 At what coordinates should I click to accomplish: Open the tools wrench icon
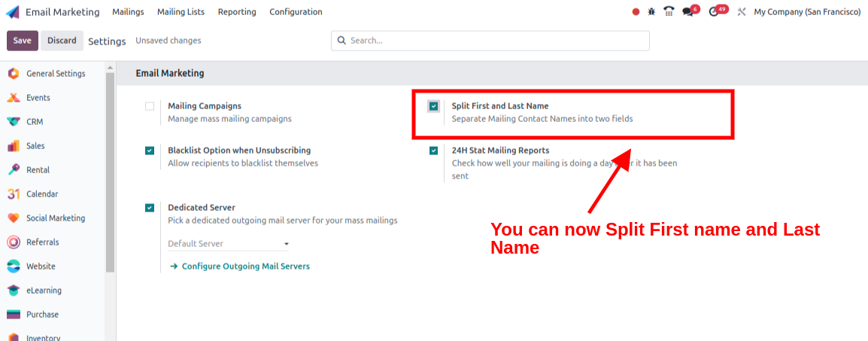click(x=742, y=11)
